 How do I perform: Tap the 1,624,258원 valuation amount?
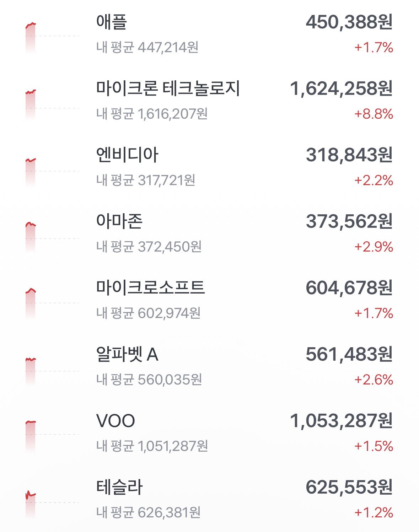coord(342,88)
